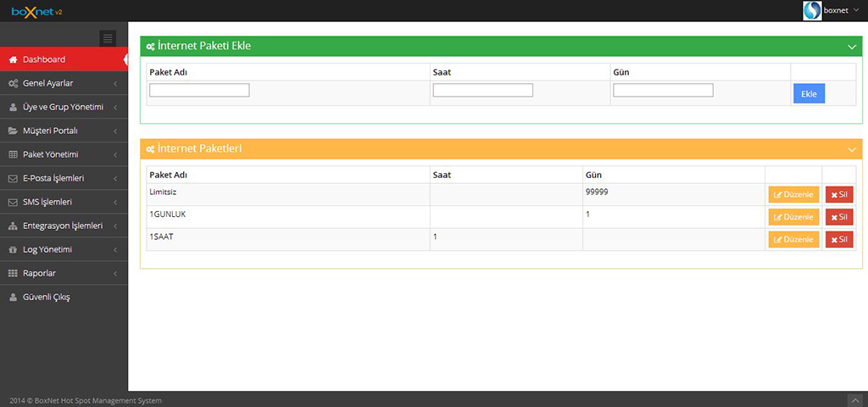This screenshot has width=868, height=407.
Task: Delete the Limitsiz package with Sil
Action: (x=839, y=194)
